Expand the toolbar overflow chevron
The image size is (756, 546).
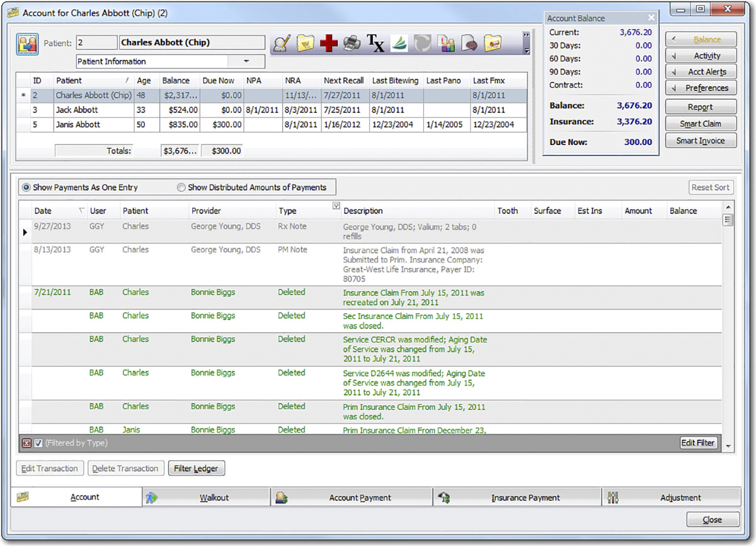coord(526,35)
